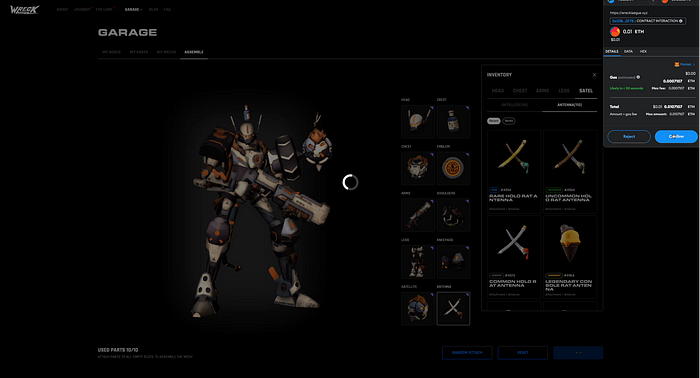The width and height of the screenshot is (700, 378).
Task: Sort inventory by Recent
Action: [x=493, y=121]
